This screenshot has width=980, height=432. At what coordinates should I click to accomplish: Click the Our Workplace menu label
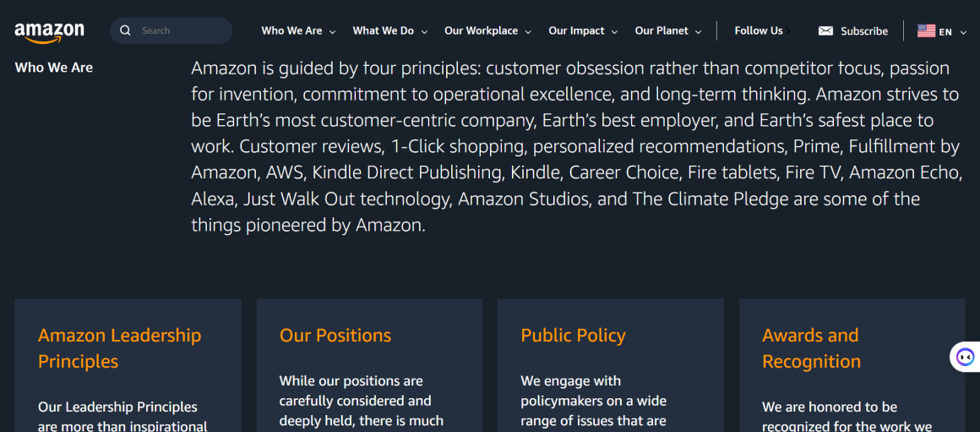pyautogui.click(x=481, y=30)
